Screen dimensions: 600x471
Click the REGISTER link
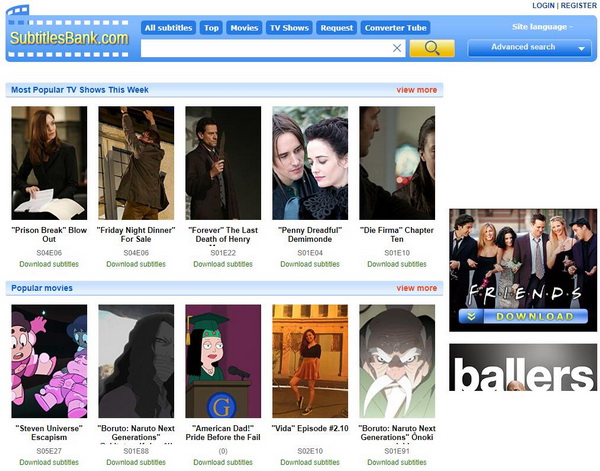(x=578, y=5)
